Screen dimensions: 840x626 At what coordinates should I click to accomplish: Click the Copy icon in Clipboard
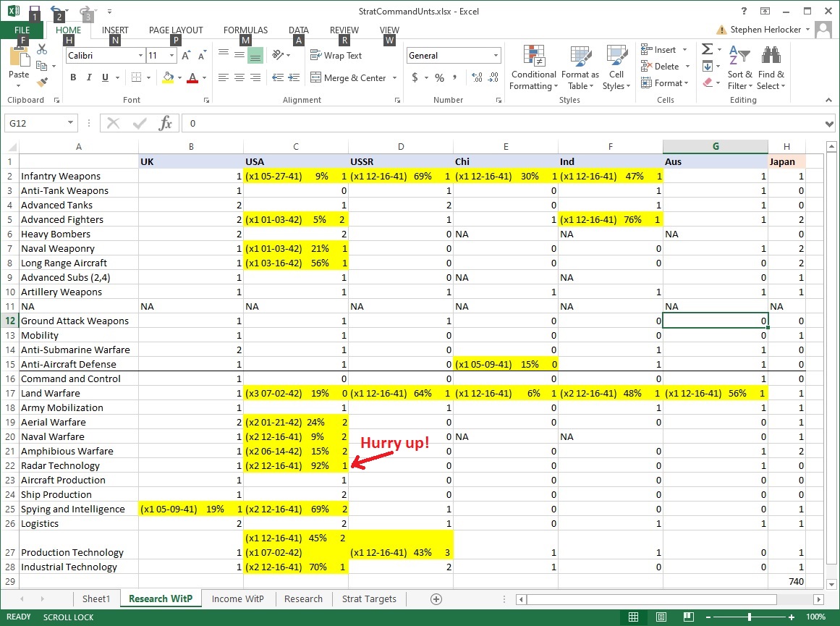point(41,66)
